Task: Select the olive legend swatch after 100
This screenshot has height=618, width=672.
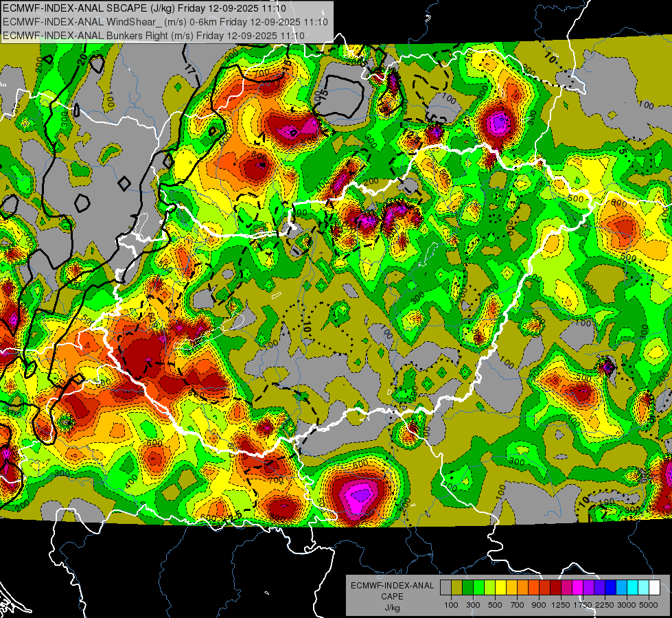Action: click(457, 588)
